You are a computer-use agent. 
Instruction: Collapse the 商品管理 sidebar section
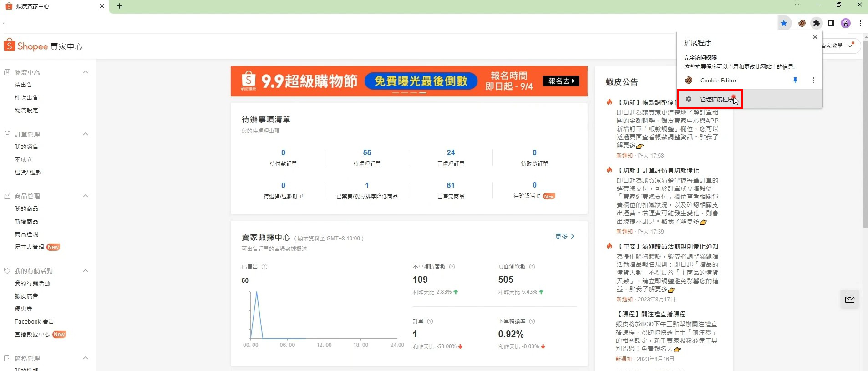pos(86,196)
